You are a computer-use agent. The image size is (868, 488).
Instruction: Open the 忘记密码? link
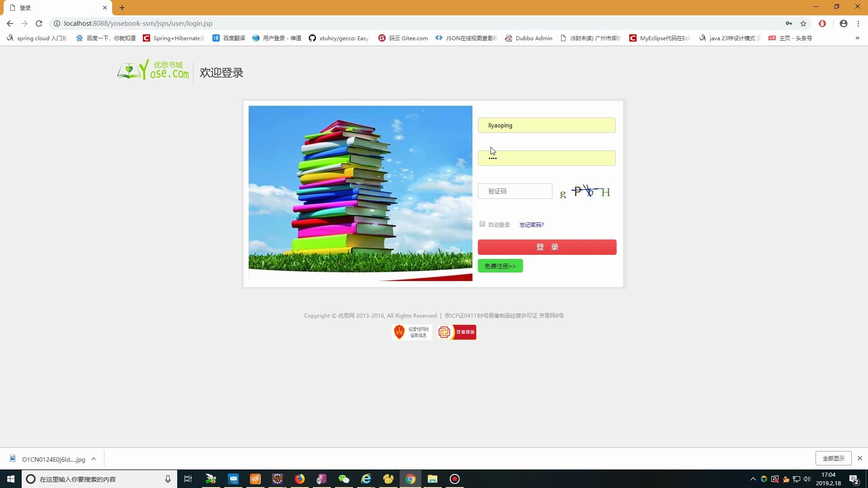point(532,225)
